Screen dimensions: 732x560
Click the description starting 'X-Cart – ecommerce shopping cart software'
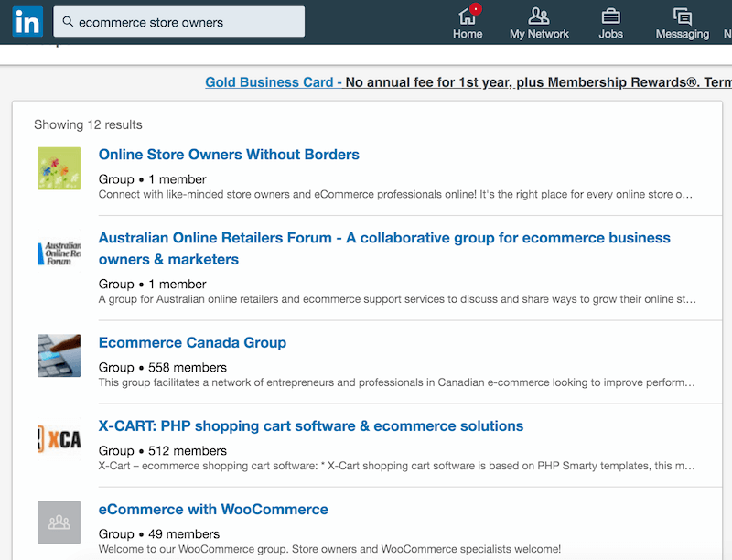(x=397, y=466)
